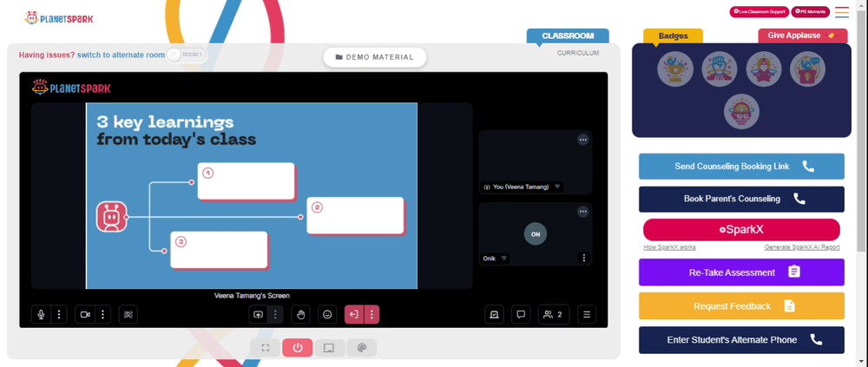Click the red power button below the video
The height and width of the screenshot is (367, 868).
click(x=297, y=348)
